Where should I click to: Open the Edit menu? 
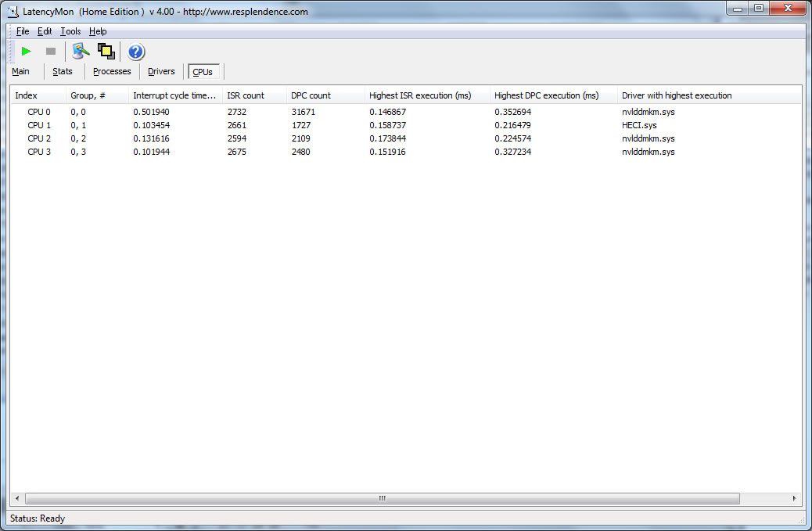45,31
